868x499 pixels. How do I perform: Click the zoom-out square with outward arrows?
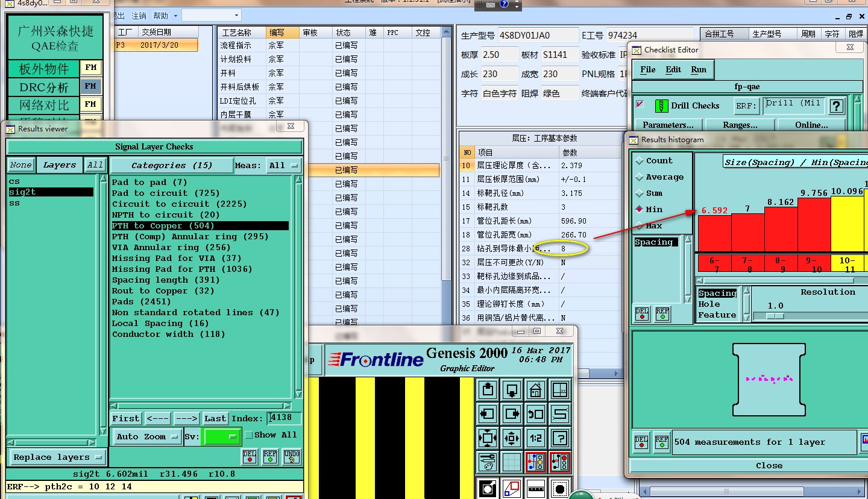(512, 438)
